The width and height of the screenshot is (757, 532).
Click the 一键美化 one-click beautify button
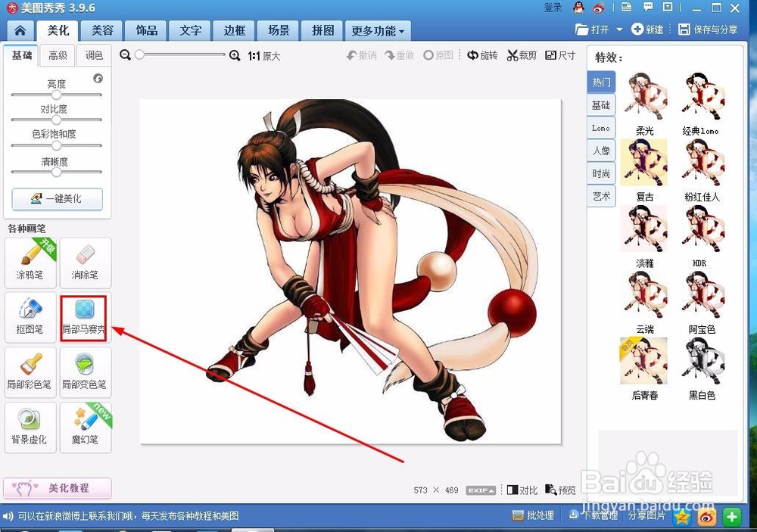click(x=57, y=199)
